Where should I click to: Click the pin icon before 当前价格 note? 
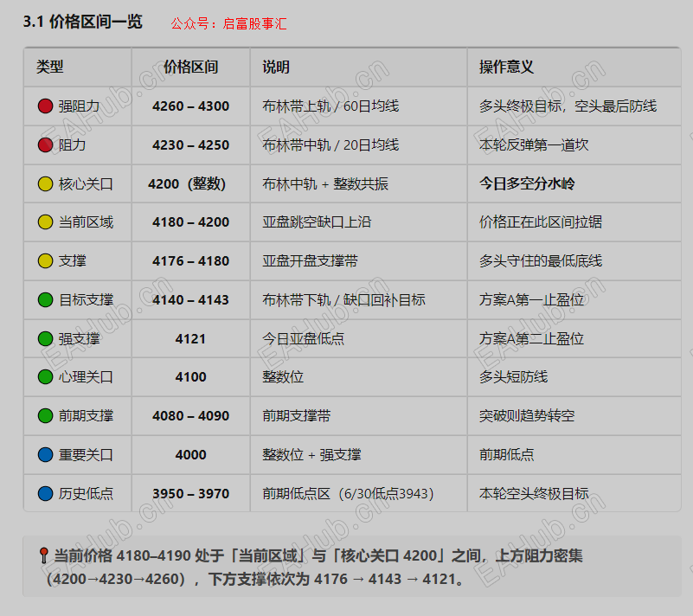(43, 555)
